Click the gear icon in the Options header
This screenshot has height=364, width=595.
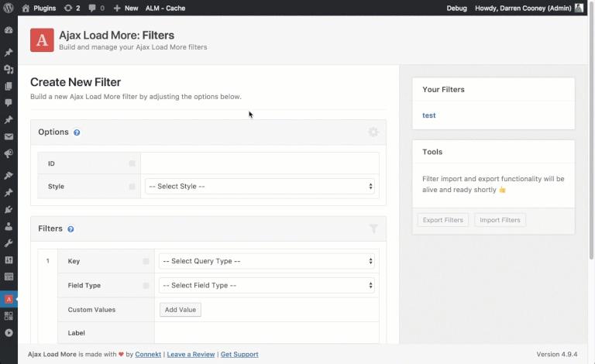[373, 132]
